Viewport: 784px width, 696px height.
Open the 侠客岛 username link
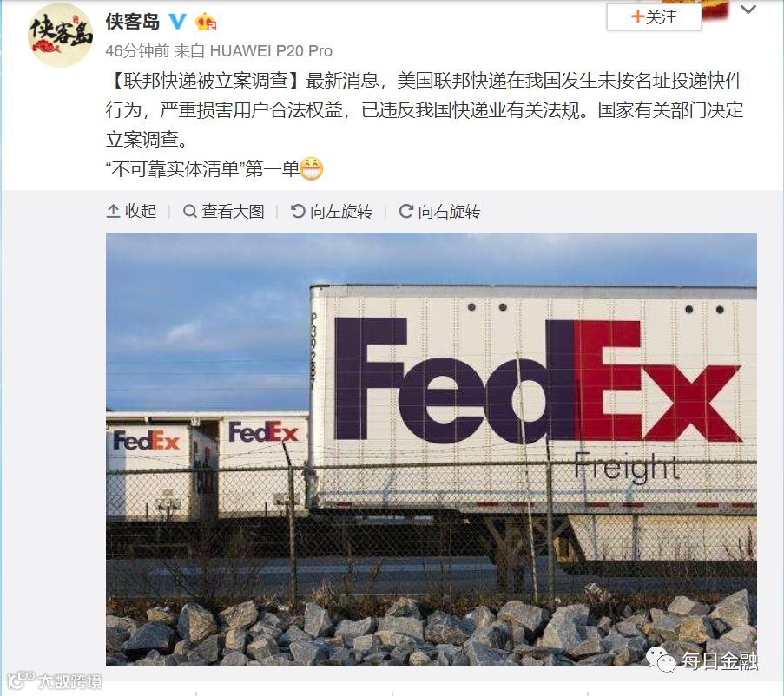pyautogui.click(x=133, y=22)
